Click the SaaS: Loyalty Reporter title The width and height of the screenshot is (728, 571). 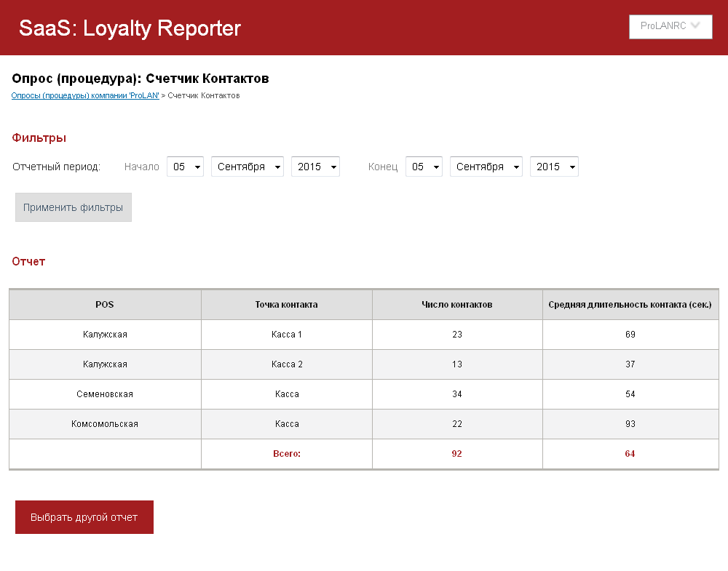pos(130,28)
